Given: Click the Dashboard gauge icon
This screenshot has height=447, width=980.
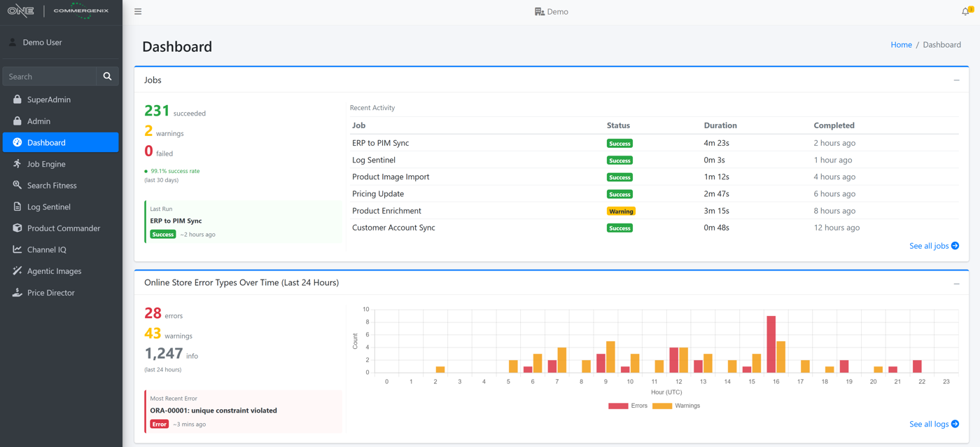Looking at the screenshot, I should pyautogui.click(x=17, y=142).
